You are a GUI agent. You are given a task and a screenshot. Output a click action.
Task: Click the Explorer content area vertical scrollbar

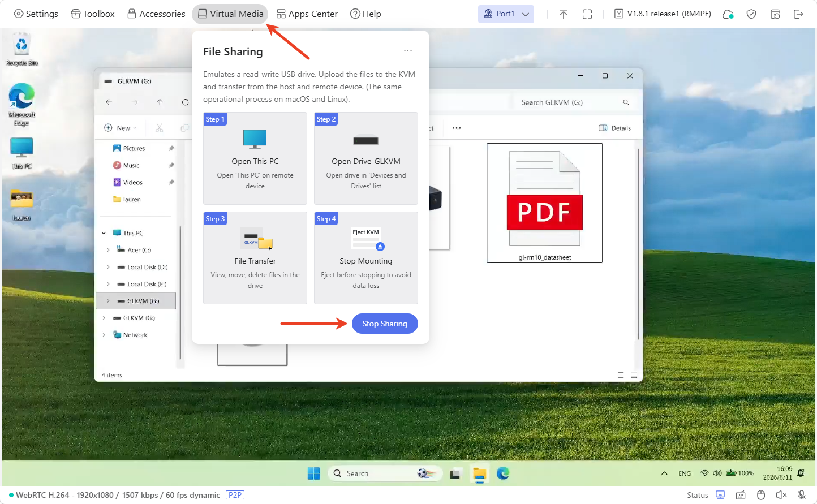(x=638, y=244)
